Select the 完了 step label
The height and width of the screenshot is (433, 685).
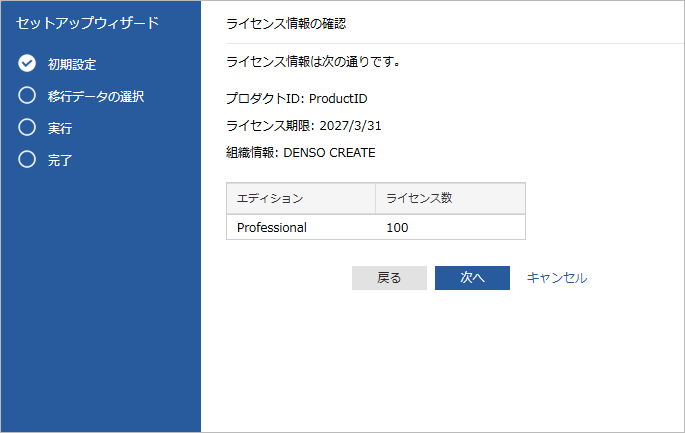click(60, 160)
